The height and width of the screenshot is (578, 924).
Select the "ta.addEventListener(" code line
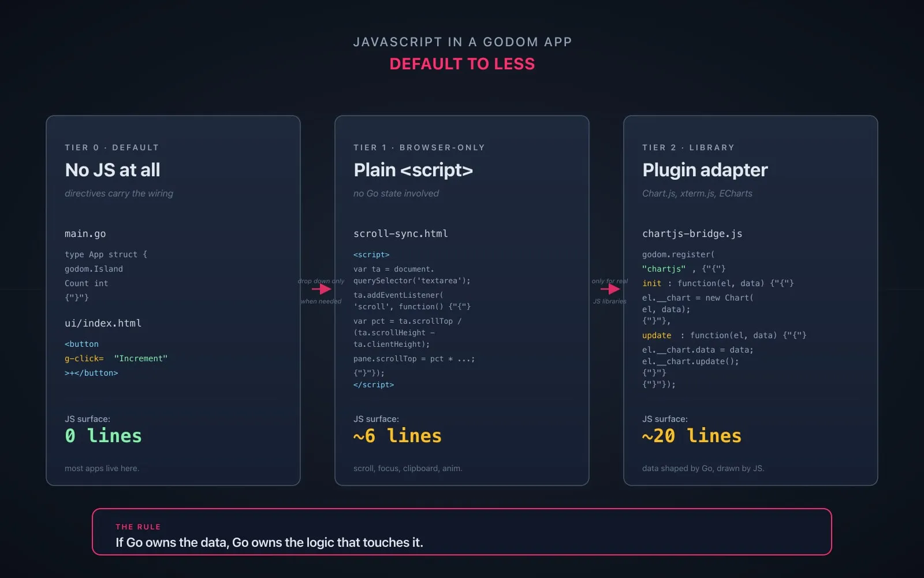coord(398,295)
